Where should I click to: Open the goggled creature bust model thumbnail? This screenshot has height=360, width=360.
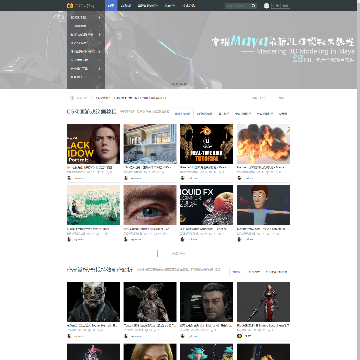pyautogui.click(x=93, y=302)
